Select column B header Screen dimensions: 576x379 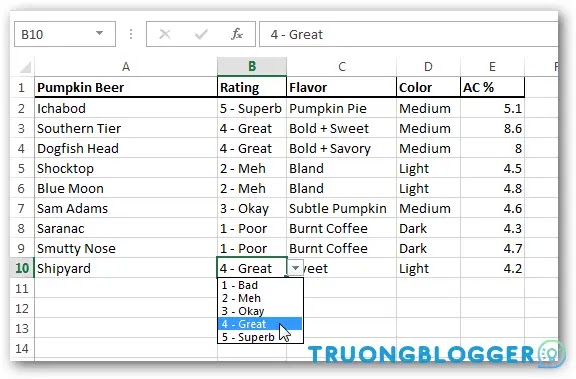pos(252,67)
